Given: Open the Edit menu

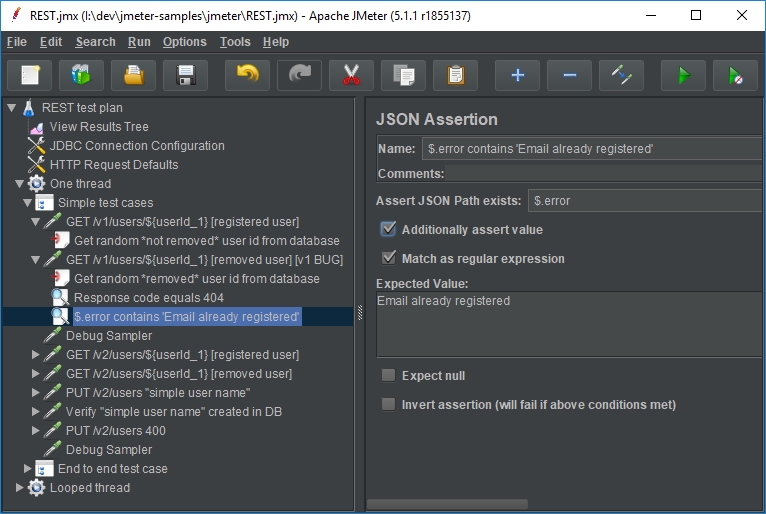Looking at the screenshot, I should pyautogui.click(x=51, y=42).
